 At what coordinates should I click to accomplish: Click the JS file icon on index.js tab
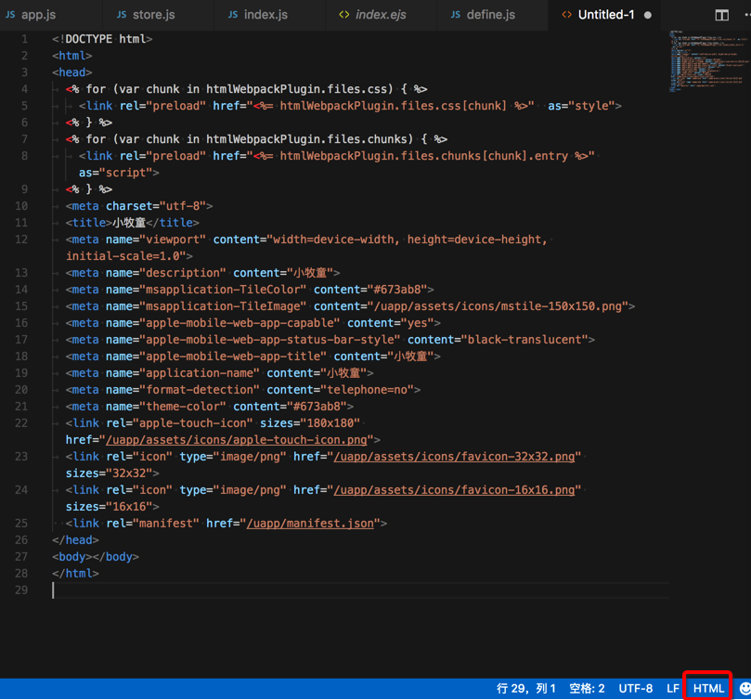pyautogui.click(x=233, y=15)
